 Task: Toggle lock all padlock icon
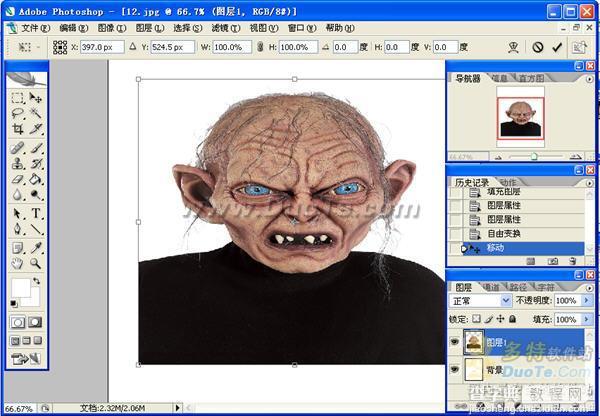click(513, 319)
